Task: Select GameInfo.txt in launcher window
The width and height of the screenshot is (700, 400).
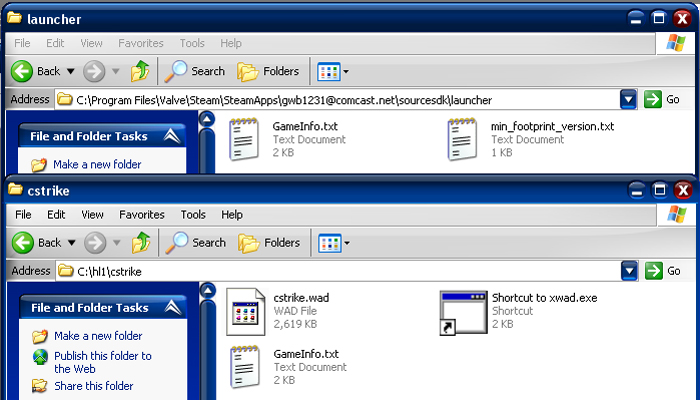Action: [244, 139]
